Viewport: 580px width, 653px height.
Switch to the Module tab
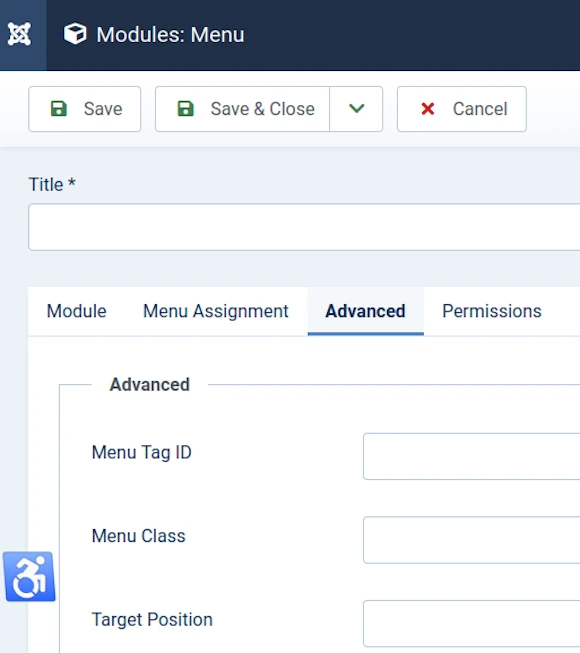pyautogui.click(x=77, y=311)
